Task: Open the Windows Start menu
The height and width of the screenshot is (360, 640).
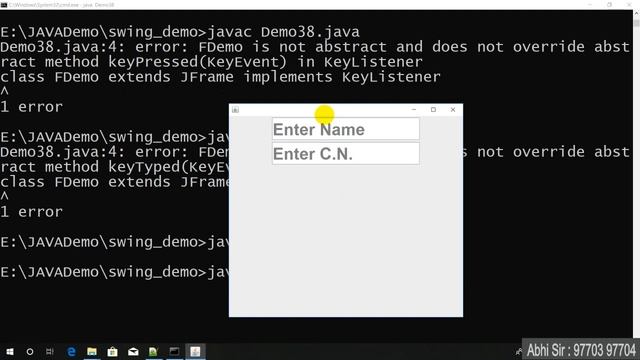Action: [x=10, y=351]
